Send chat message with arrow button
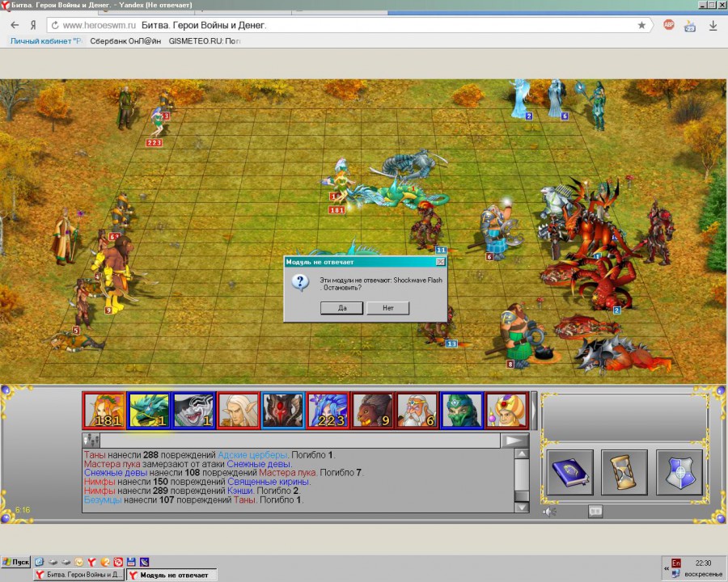The width and height of the screenshot is (728, 582). [x=514, y=441]
